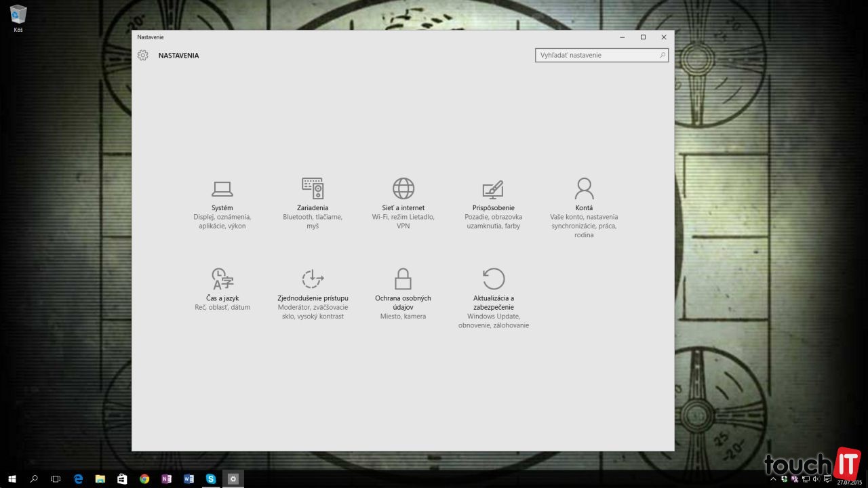This screenshot has width=868, height=488.
Task: Open the Action Center notifications icon
Action: pos(827,479)
